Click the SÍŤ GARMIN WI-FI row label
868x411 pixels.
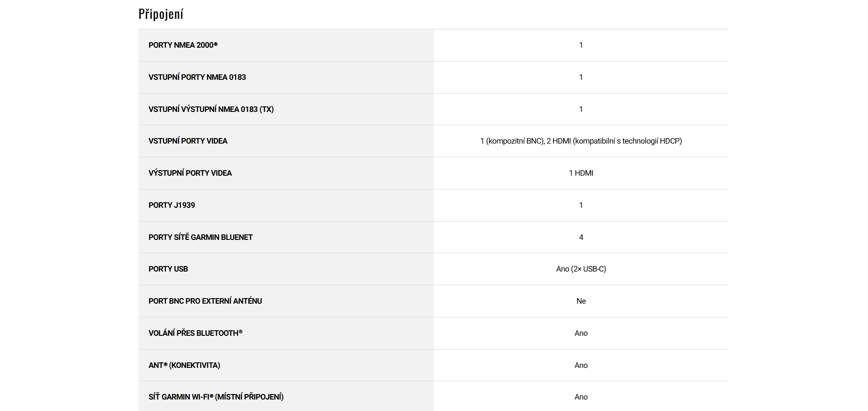[x=216, y=397]
